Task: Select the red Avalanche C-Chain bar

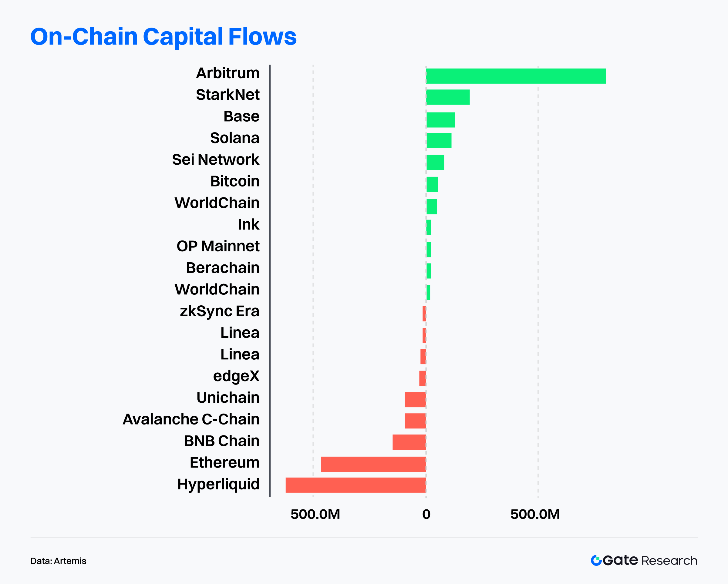Action: point(415,421)
